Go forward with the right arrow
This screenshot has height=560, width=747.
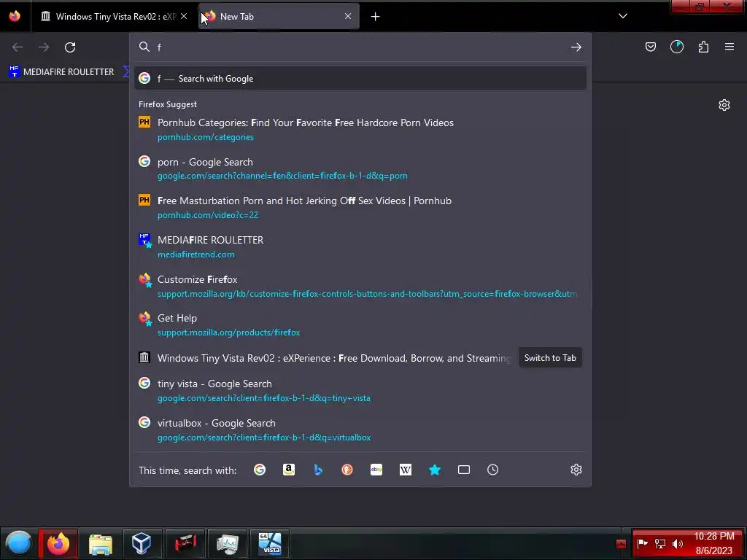(44, 47)
